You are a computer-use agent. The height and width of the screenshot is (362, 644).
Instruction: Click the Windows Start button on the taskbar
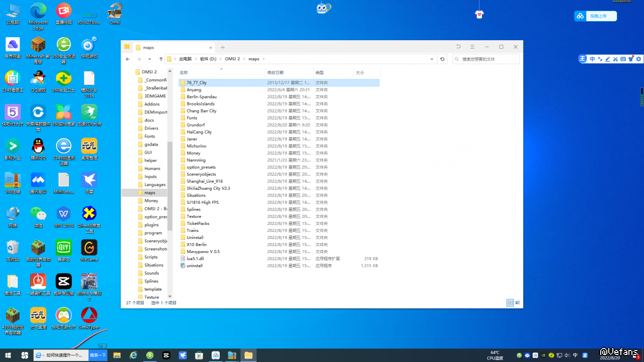(8, 355)
